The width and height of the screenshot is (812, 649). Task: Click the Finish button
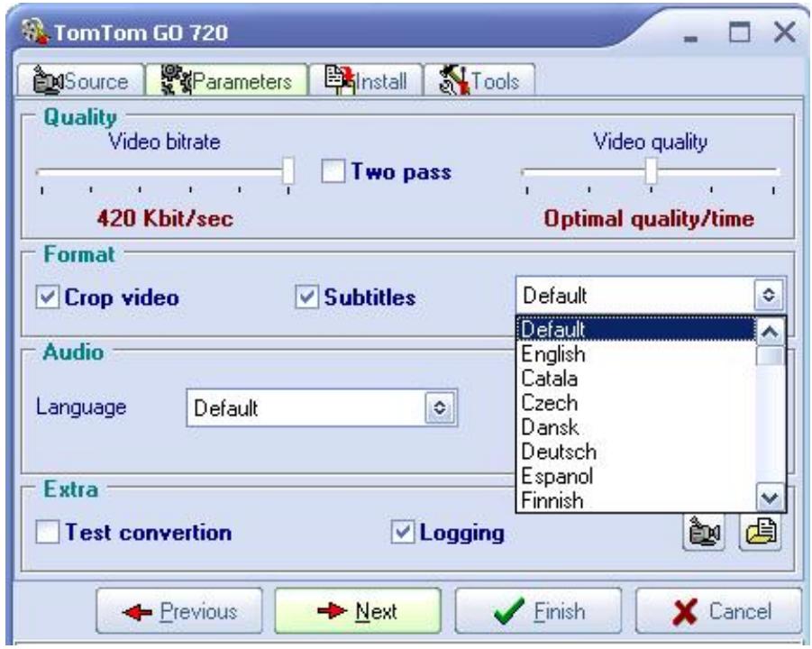539,611
